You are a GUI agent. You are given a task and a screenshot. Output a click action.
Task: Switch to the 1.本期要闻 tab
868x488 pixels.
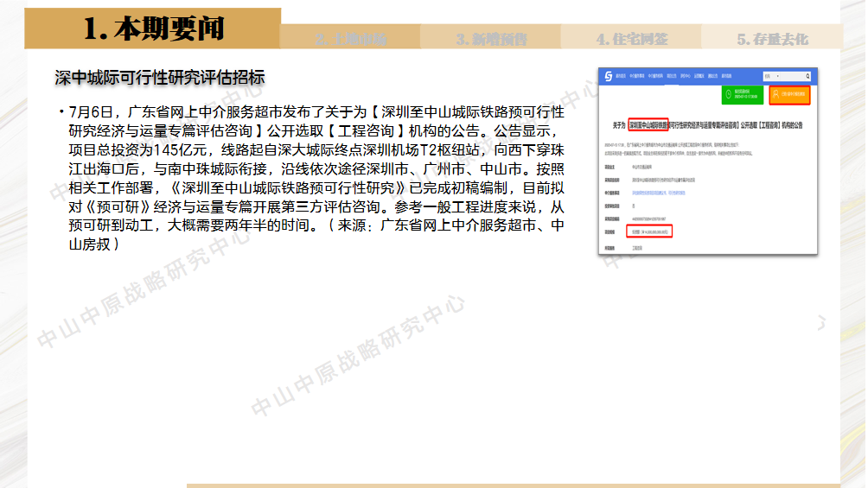click(x=153, y=29)
